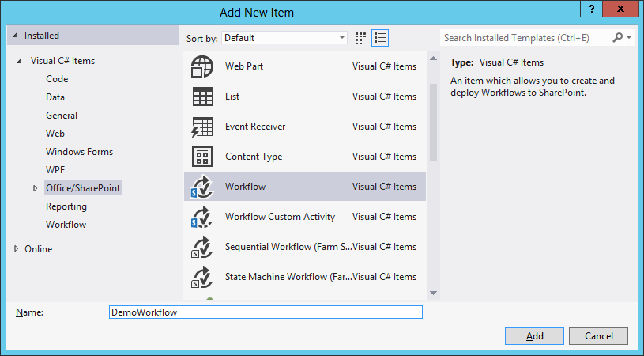Focus the Name field containing DemoWorkflow
The image size is (644, 356).
coord(266,312)
